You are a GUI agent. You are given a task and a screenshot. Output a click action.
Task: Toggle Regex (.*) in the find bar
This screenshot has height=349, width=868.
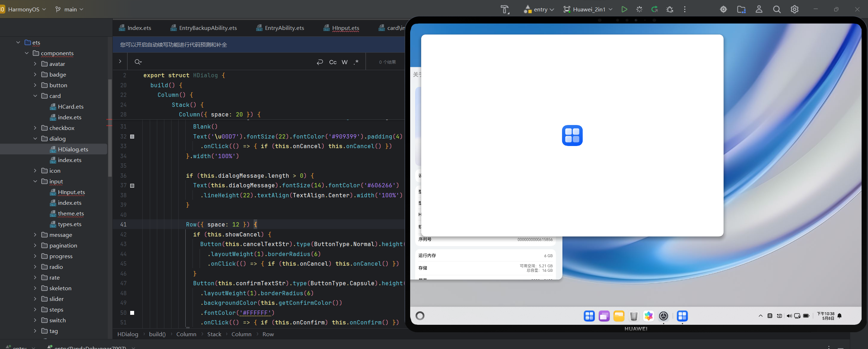tap(356, 62)
